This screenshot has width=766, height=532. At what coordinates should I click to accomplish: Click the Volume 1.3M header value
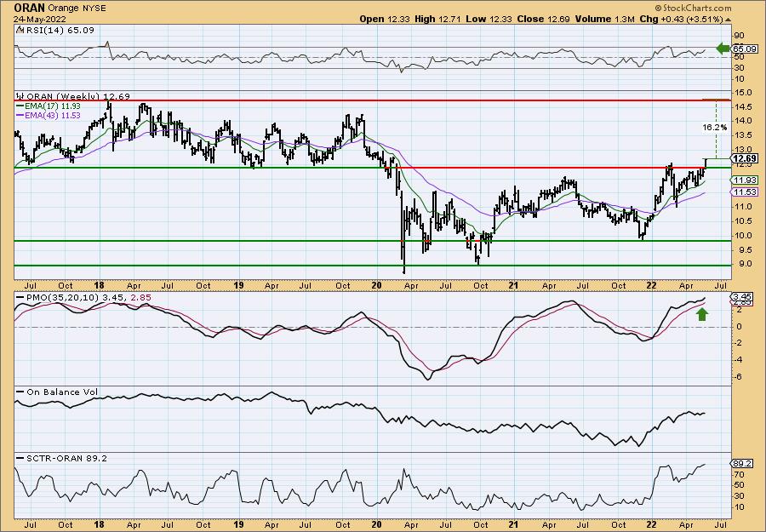(x=605, y=19)
